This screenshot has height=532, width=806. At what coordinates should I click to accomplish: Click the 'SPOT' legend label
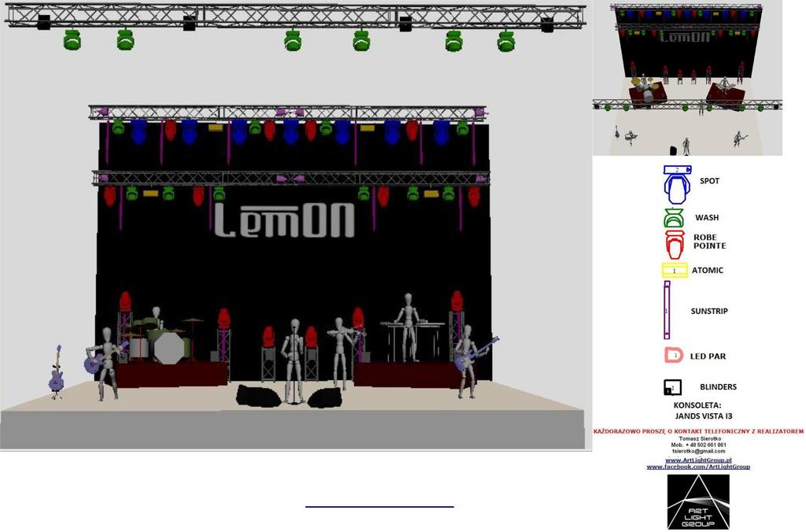(x=709, y=181)
